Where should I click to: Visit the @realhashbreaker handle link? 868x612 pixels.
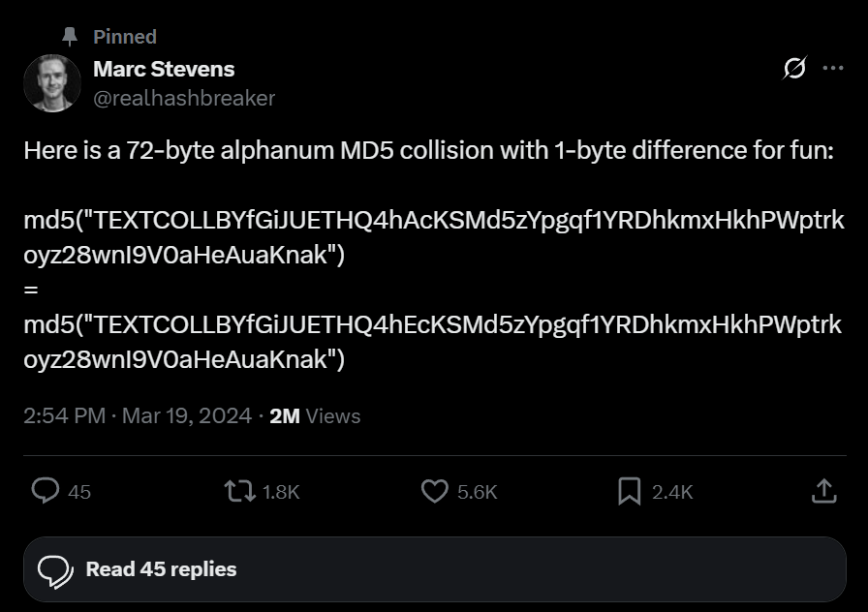[x=184, y=98]
